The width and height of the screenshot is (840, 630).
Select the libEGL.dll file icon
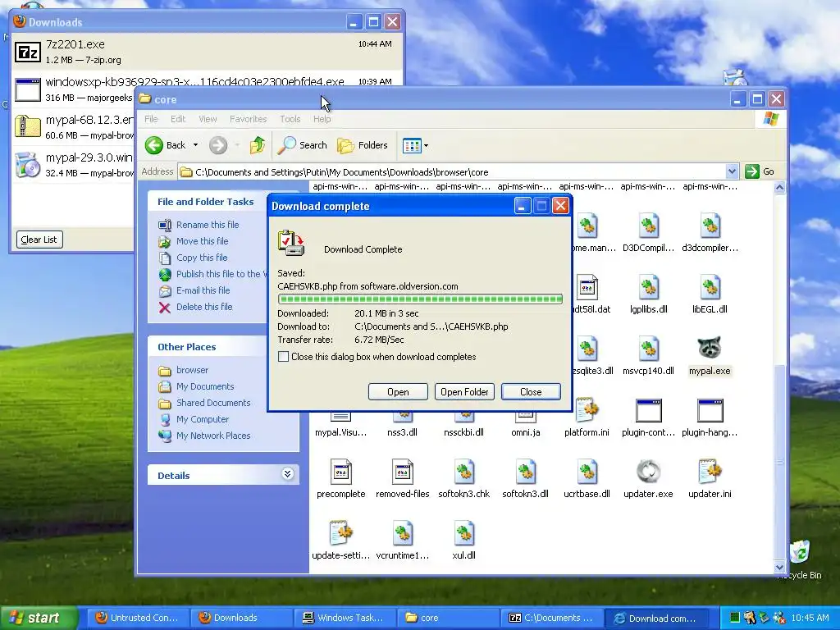[x=710, y=287]
